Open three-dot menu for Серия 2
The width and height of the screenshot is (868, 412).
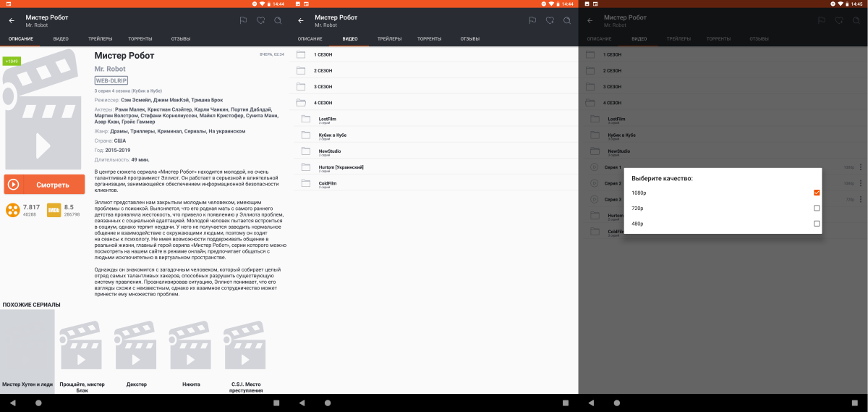tap(861, 183)
